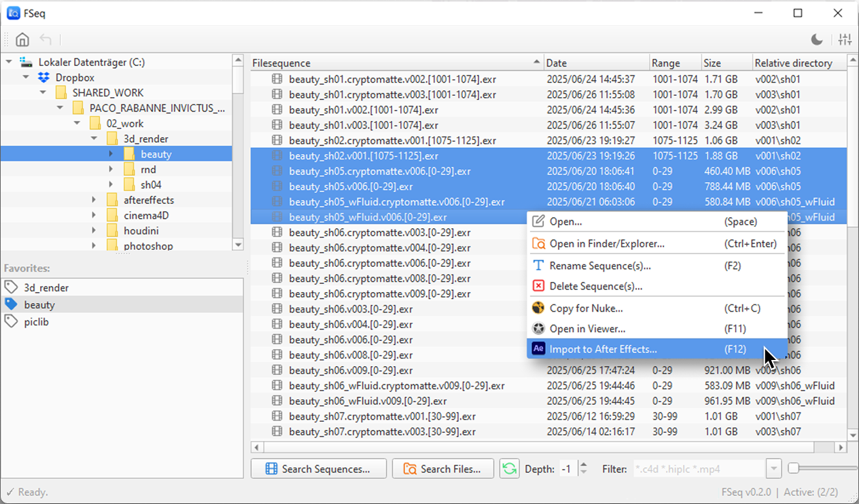
Task: Click the green refresh icon near Depth
Action: click(509, 469)
